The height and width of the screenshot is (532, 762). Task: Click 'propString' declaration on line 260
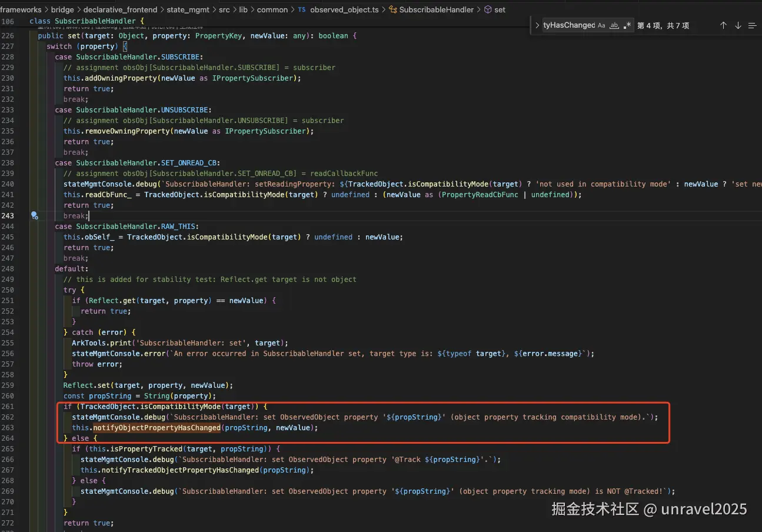[x=110, y=395]
